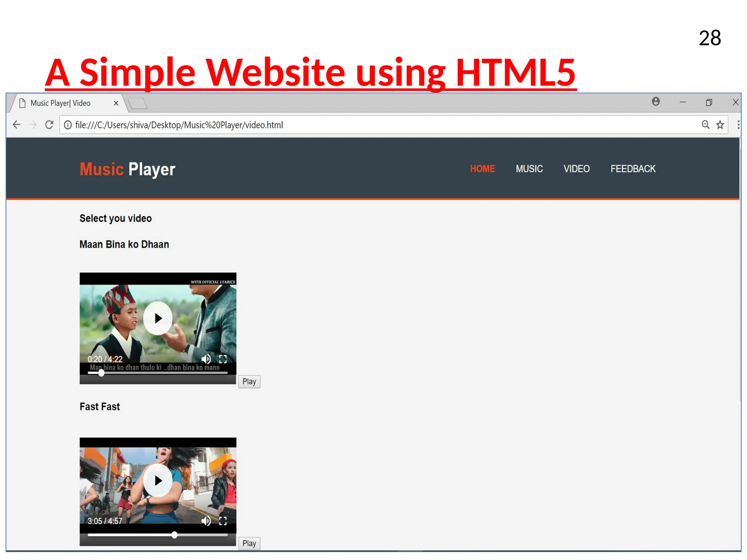
Task: Click the site info icon in address bar
Action: click(x=68, y=125)
